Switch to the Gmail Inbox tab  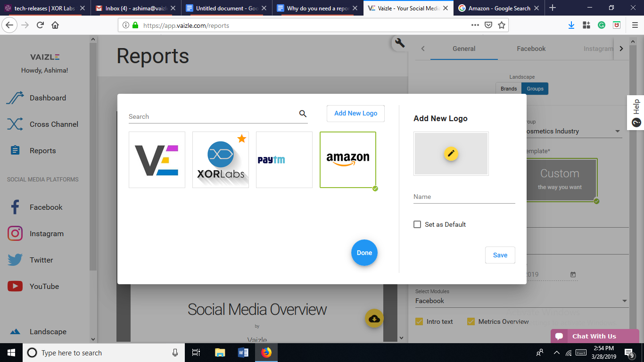[136, 8]
